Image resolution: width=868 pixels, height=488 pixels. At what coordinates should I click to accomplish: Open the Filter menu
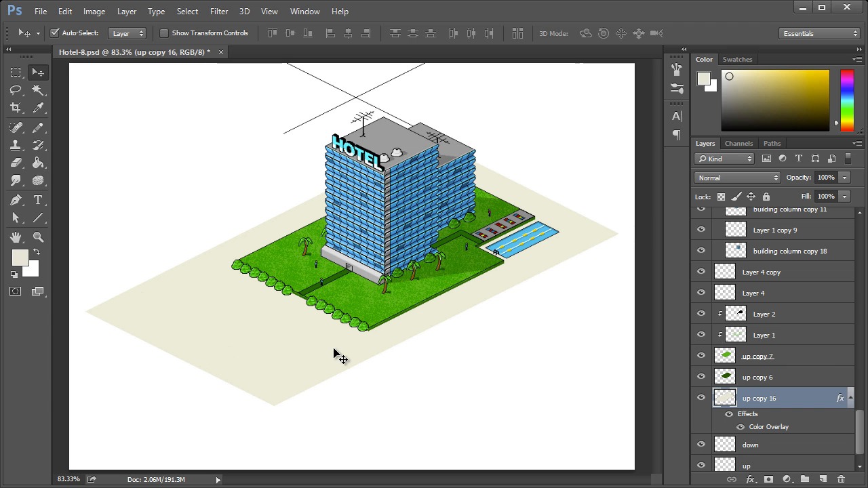[218, 12]
